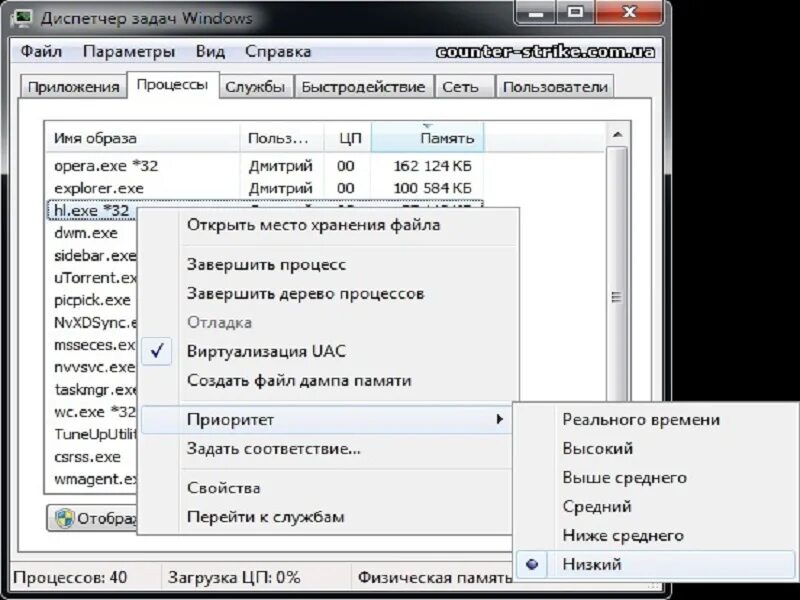800x600 pixels.
Task: Set priority to Высокий
Action: coord(597,448)
